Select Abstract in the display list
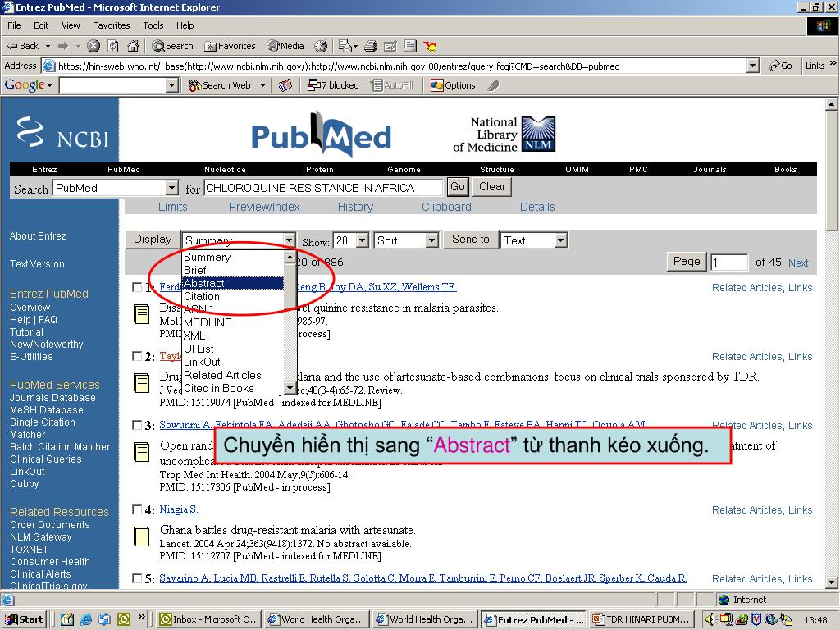This screenshot has width=840, height=630. [233, 283]
